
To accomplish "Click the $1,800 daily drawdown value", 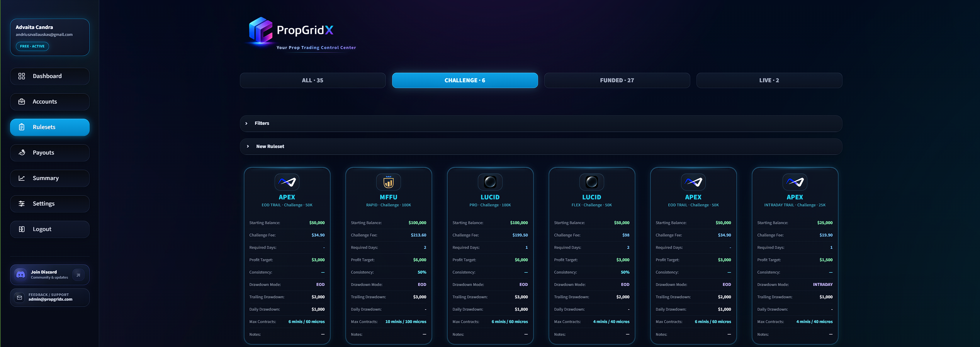I will (x=521, y=309).
